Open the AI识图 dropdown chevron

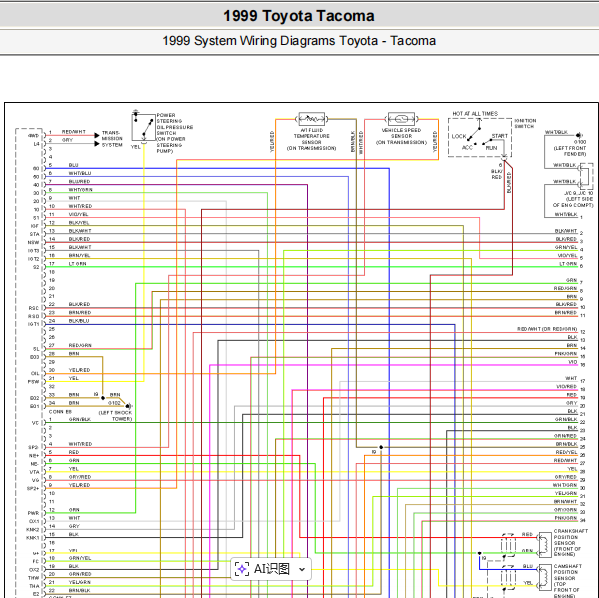(x=302, y=569)
